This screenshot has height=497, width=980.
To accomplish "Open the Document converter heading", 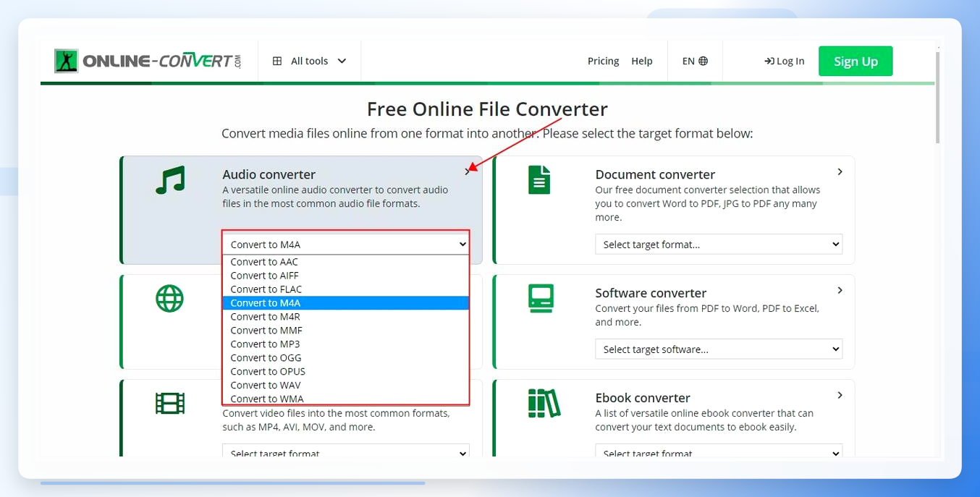I will pyautogui.click(x=655, y=174).
